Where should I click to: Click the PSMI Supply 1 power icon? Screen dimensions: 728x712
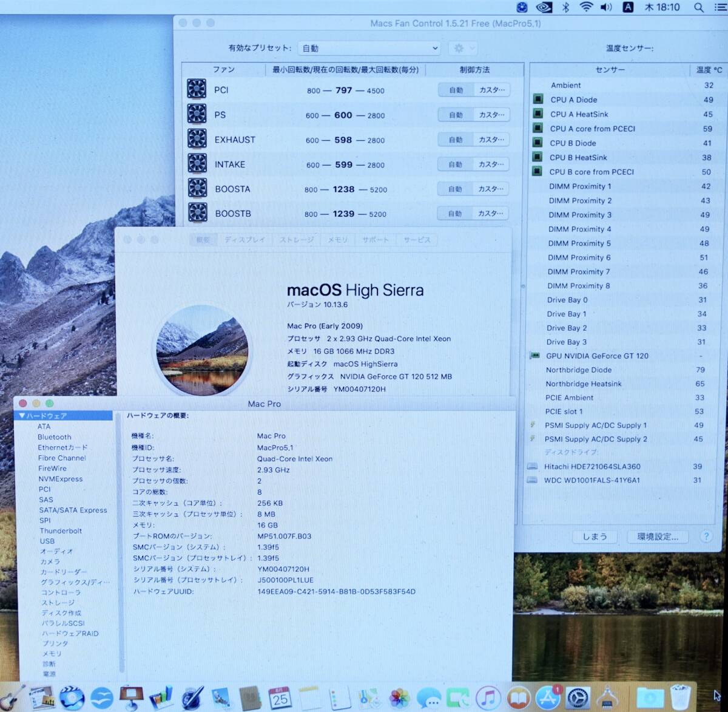click(533, 425)
